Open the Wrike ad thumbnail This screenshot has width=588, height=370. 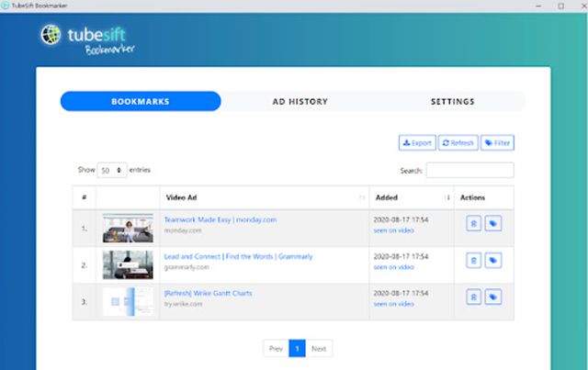(128, 302)
